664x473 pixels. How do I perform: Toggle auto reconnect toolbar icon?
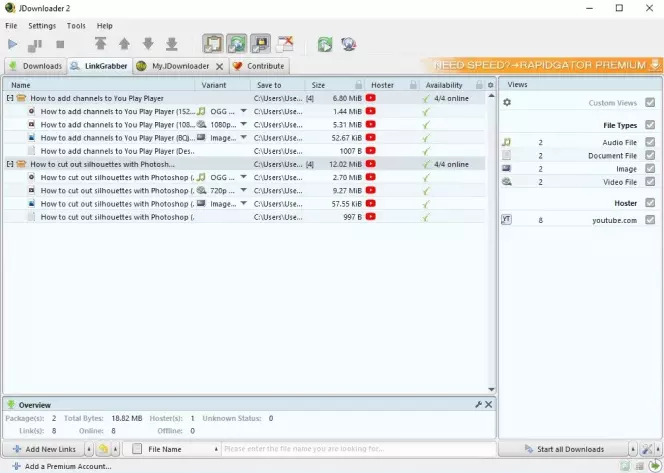236,44
